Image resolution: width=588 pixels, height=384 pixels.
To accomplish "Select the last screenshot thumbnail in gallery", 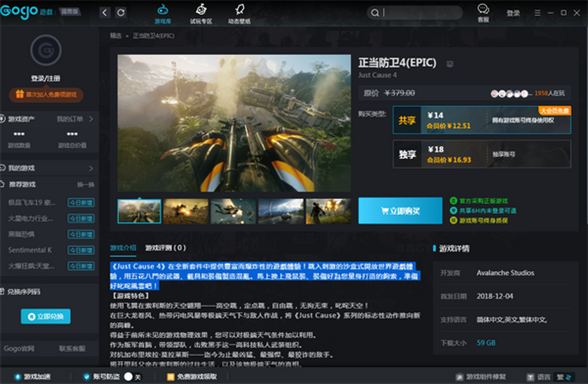I will [x=328, y=211].
